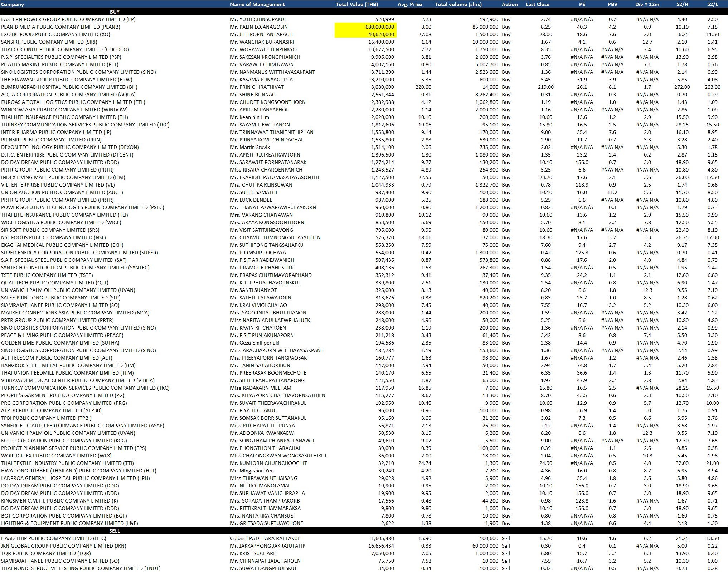Click Mr. PALIN LOJANAGOSIN cell
Image resolution: width=728 pixels, height=572 pixels.
click(x=259, y=27)
